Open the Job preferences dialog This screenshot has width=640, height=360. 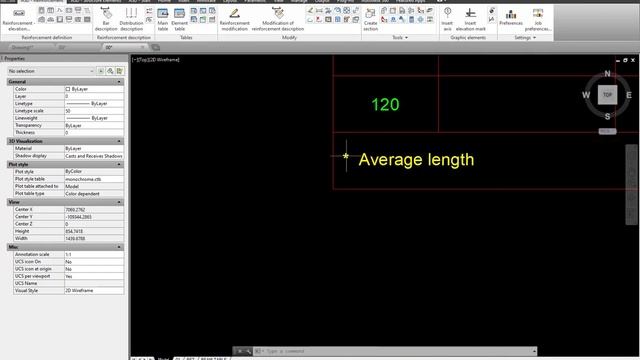pyautogui.click(x=538, y=19)
